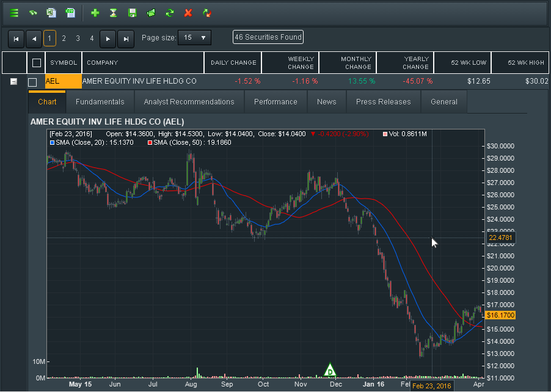Collapse the AEL row details
The width and height of the screenshot is (551, 392).
[13, 81]
